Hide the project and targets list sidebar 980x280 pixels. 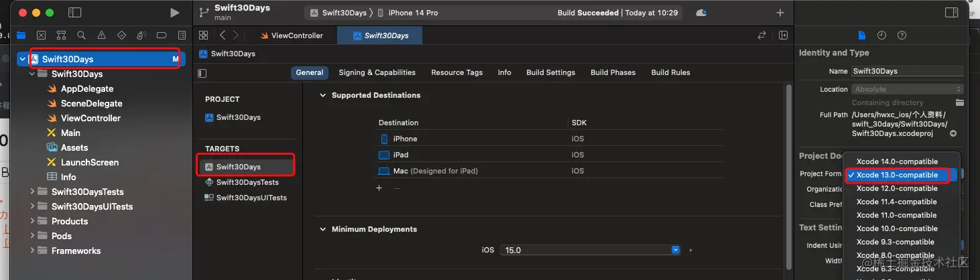point(203,72)
